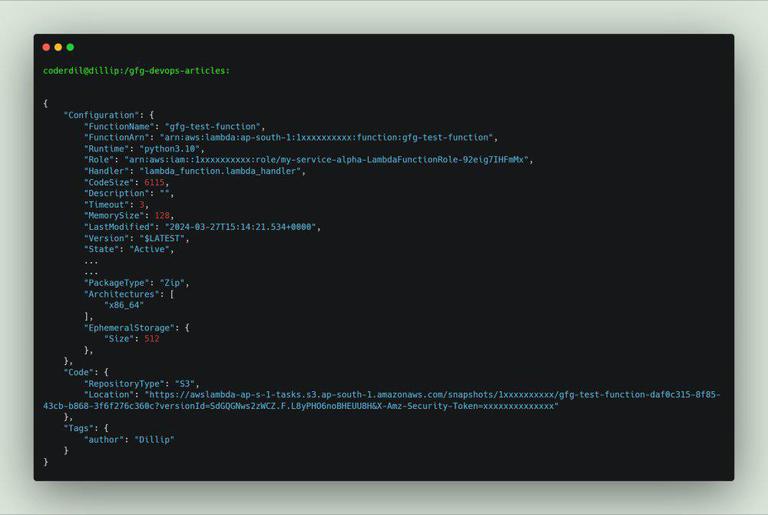Click the green maximize window dot

[70, 47]
